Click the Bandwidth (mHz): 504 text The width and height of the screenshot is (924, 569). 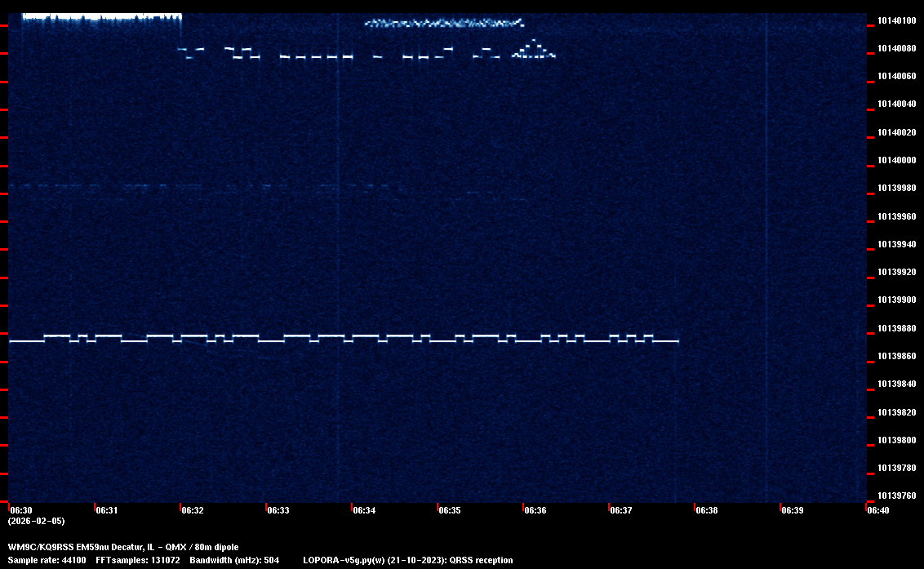point(234,560)
